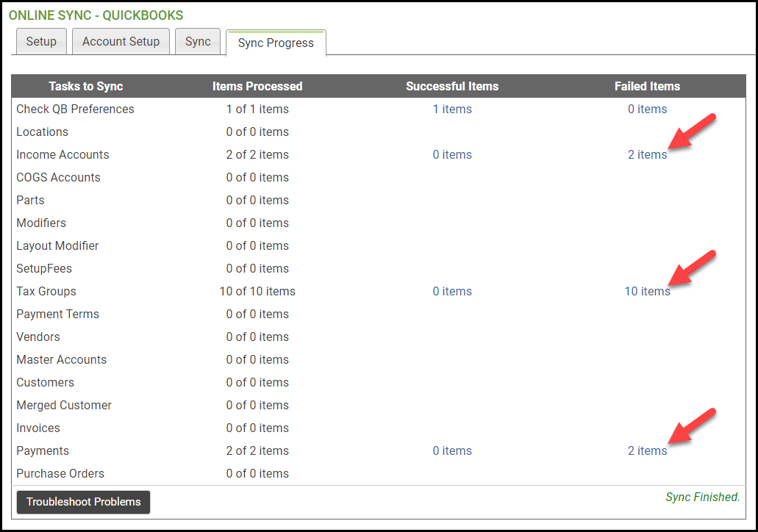
Task: Select the Purchase Orders task label
Action: [x=60, y=473]
